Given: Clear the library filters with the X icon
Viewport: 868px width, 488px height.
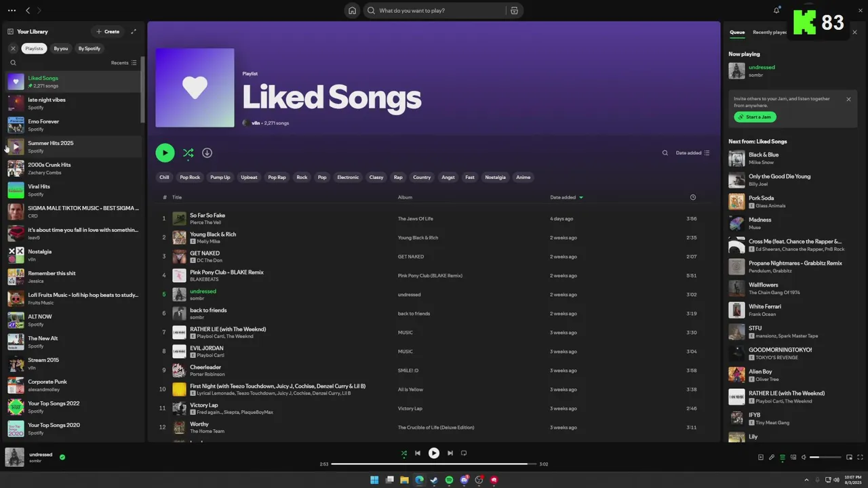Looking at the screenshot, I should coord(13,48).
